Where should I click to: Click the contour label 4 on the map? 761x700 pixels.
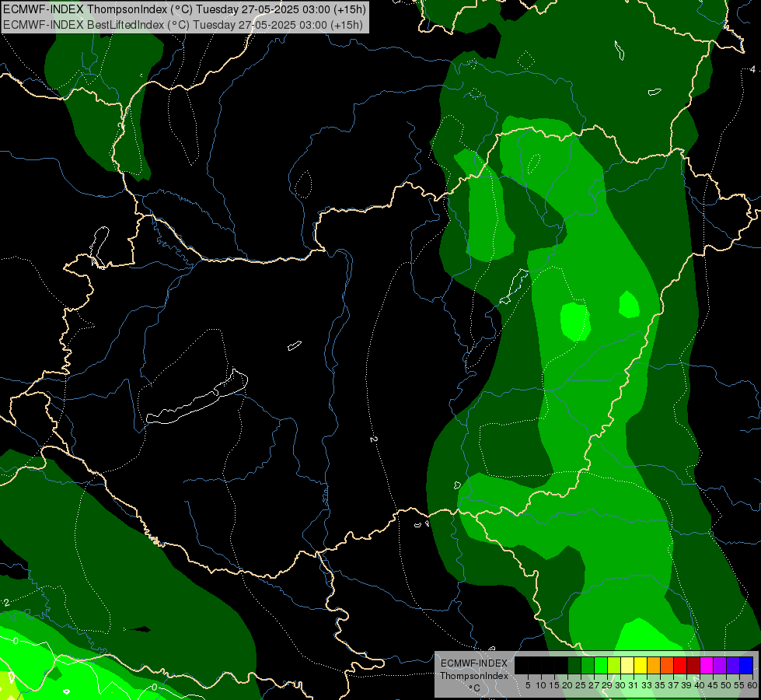(752, 69)
